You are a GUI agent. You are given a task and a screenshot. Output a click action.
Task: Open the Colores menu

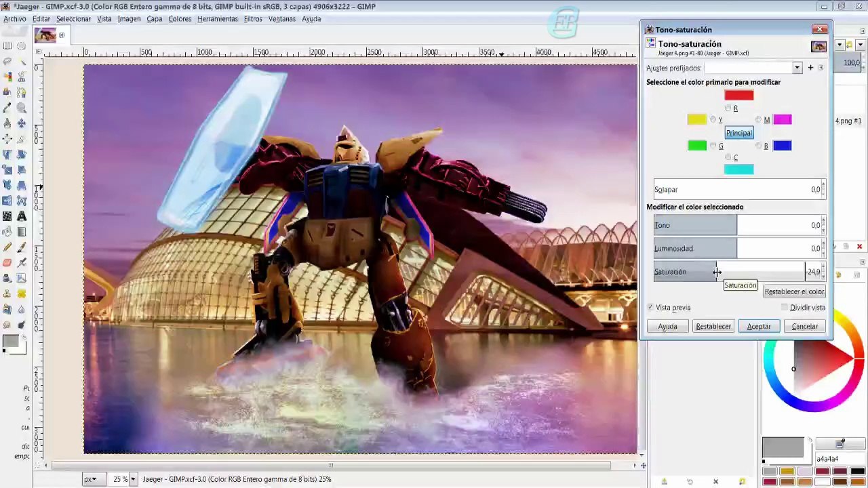coord(180,19)
